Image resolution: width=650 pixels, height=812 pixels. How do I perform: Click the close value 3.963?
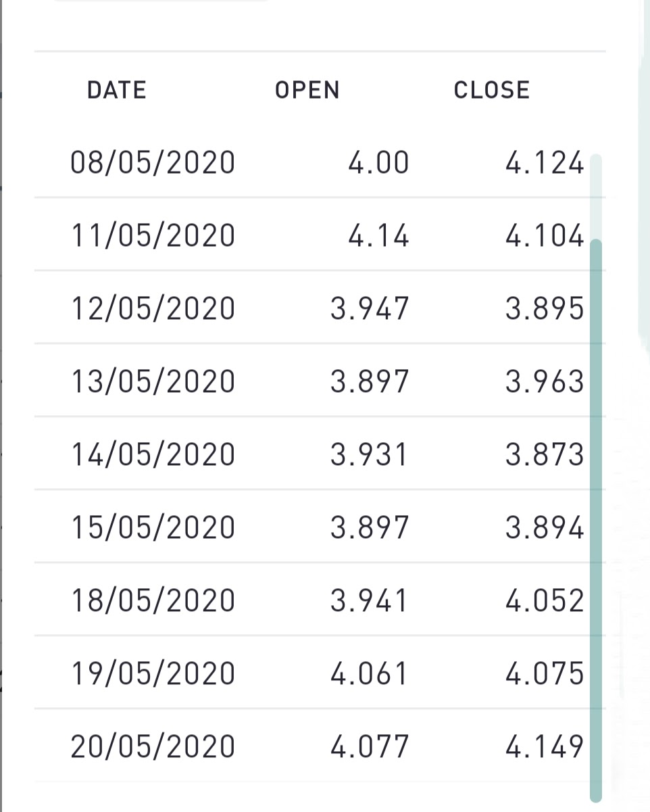544,382
